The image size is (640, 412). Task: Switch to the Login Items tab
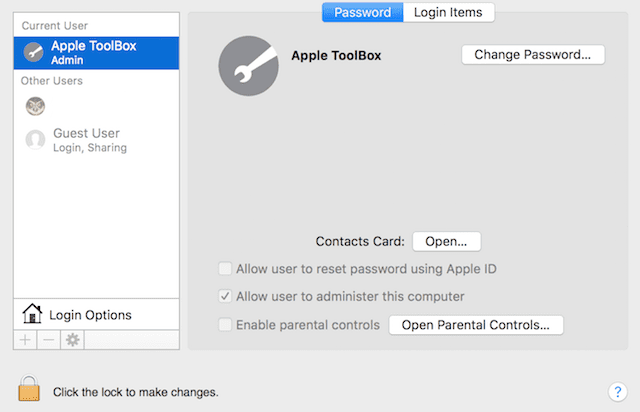[x=448, y=12]
